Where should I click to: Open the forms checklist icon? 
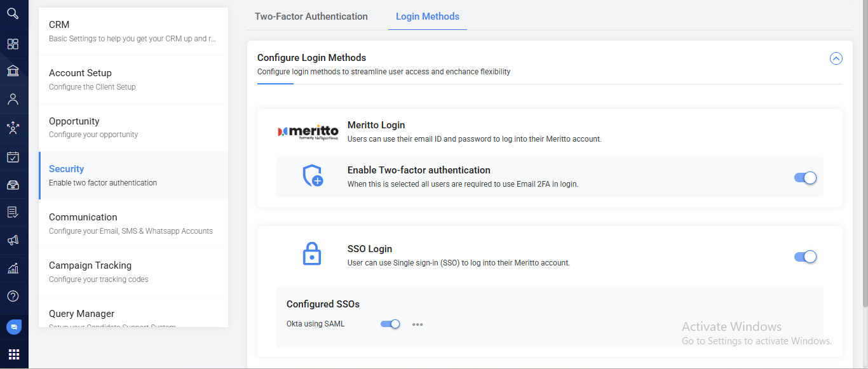click(x=13, y=212)
